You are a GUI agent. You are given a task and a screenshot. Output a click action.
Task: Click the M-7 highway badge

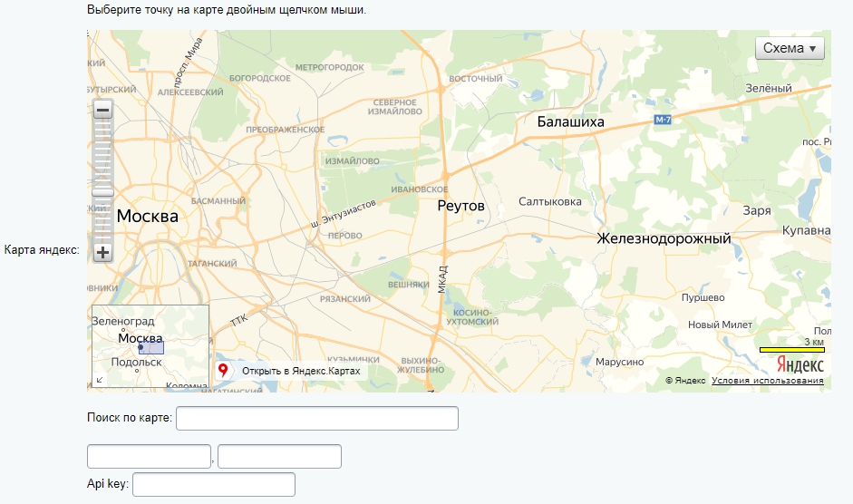click(x=663, y=120)
